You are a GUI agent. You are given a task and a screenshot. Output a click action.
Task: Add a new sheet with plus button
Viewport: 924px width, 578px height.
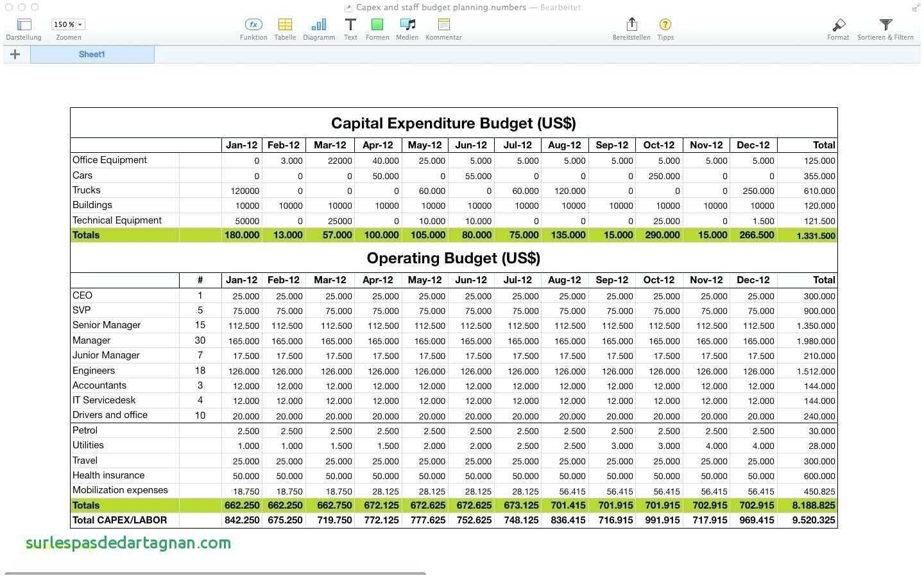tap(15, 55)
